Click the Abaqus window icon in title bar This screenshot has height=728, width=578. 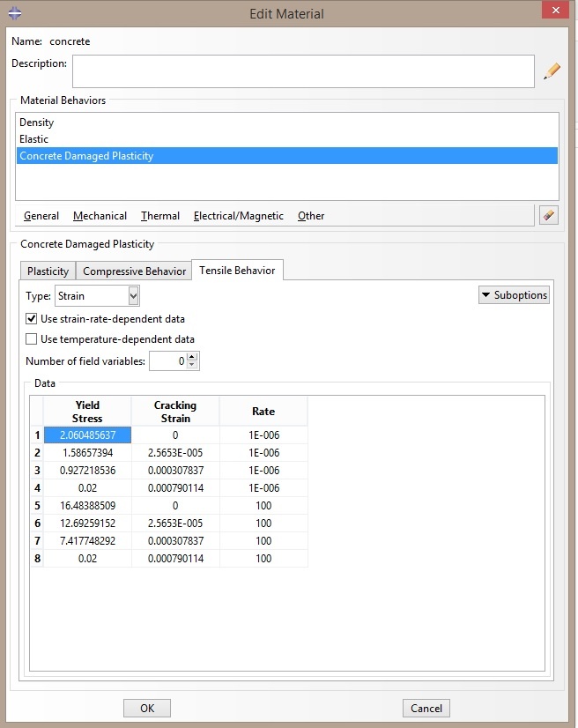[15, 13]
